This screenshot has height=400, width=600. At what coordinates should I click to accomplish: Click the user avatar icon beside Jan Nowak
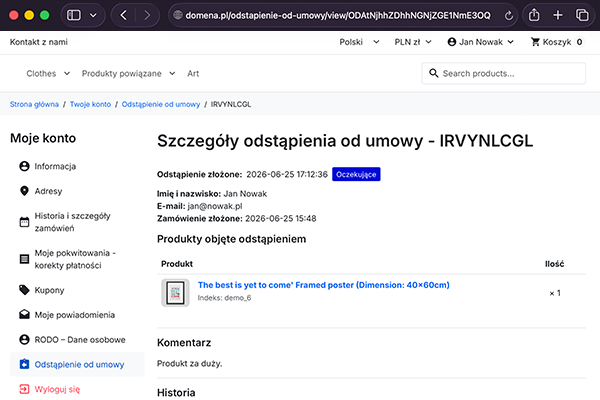click(x=452, y=42)
